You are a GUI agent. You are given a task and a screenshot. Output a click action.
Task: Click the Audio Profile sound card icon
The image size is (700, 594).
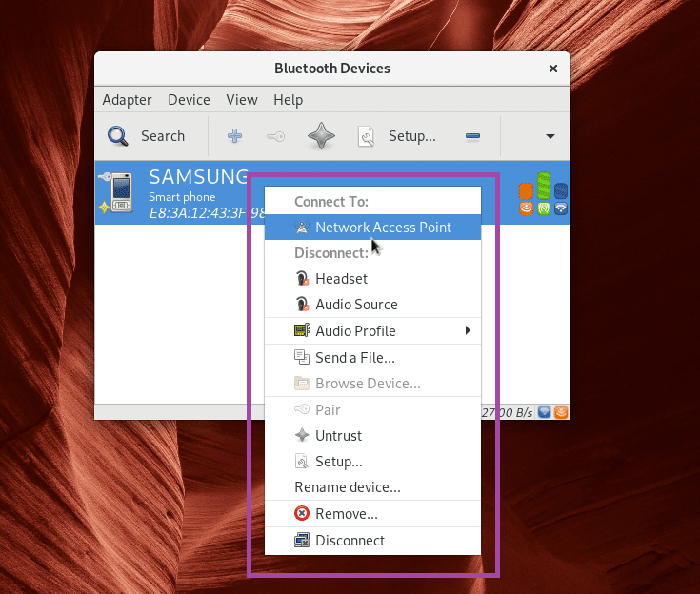pyautogui.click(x=302, y=330)
